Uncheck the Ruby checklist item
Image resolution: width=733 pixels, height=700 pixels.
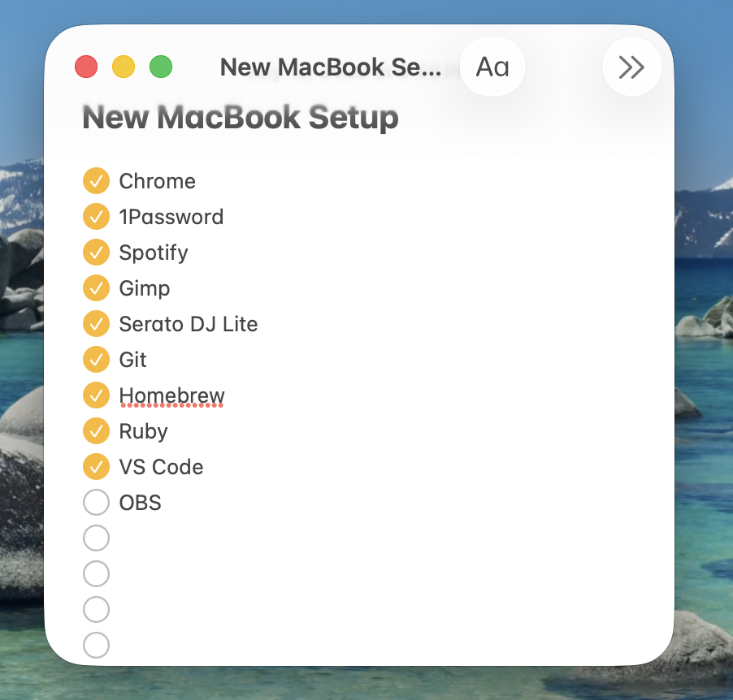click(97, 431)
